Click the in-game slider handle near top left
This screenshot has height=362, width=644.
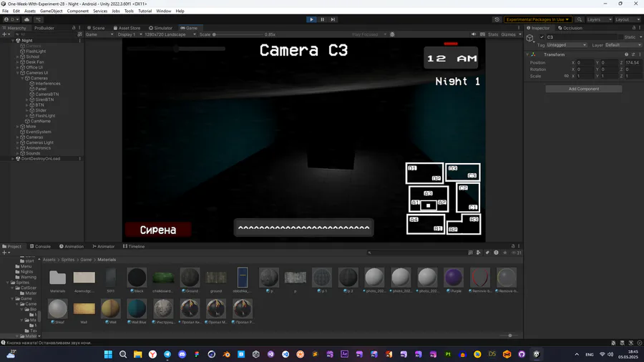click(177, 49)
